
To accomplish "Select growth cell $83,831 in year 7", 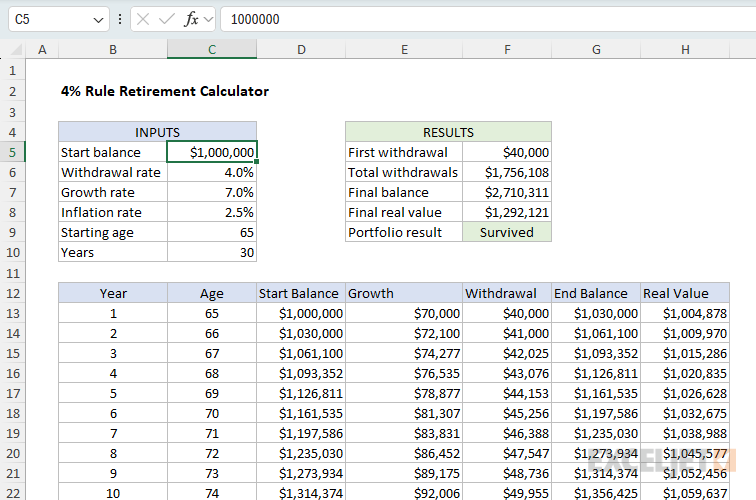I will (x=404, y=433).
